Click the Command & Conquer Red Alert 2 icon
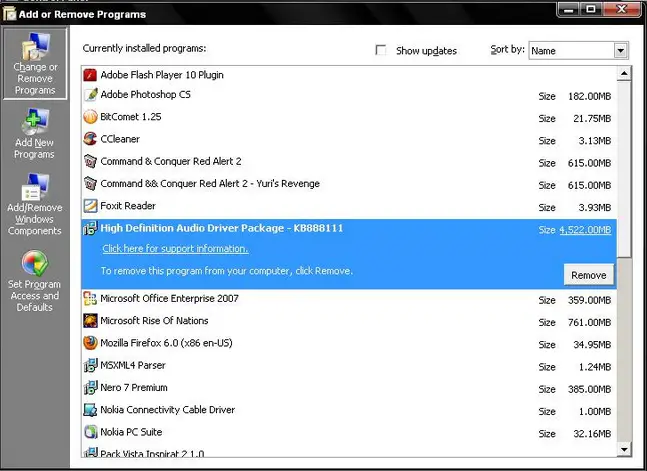The width and height of the screenshot is (647, 471). [x=90, y=161]
